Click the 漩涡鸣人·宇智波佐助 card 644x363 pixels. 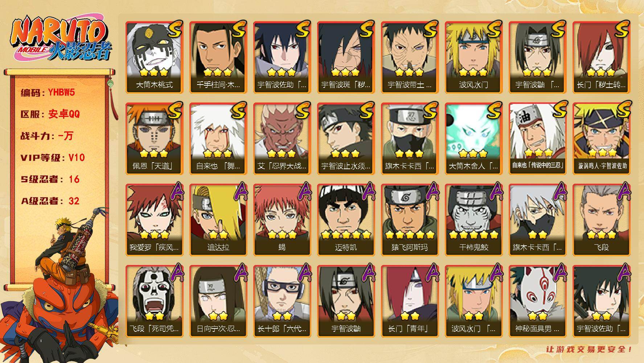[601, 139]
